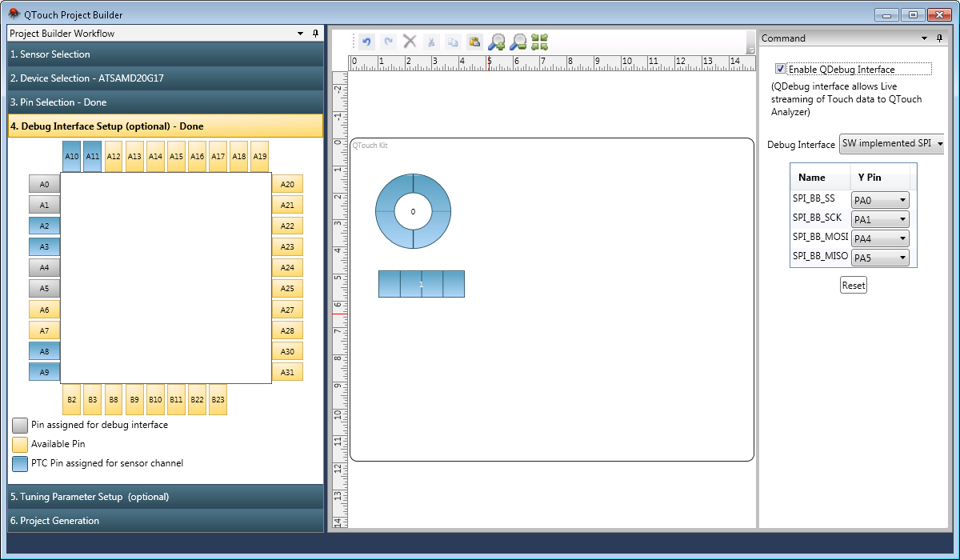Click the Cut scissors icon
Screen dimensions: 960x560
tap(430, 42)
